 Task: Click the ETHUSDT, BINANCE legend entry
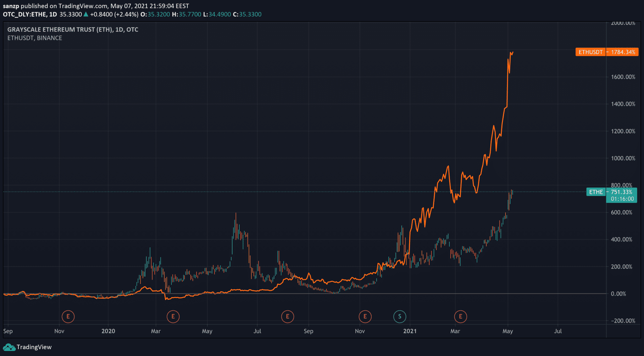[x=35, y=38]
